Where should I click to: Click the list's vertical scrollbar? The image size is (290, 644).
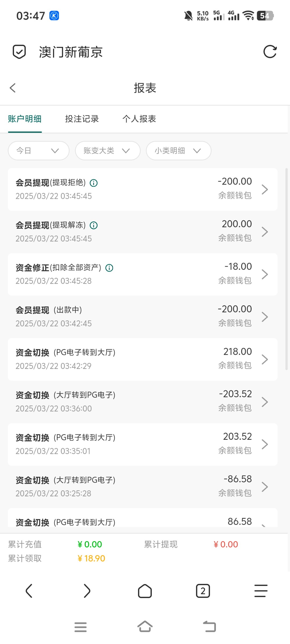point(287,268)
